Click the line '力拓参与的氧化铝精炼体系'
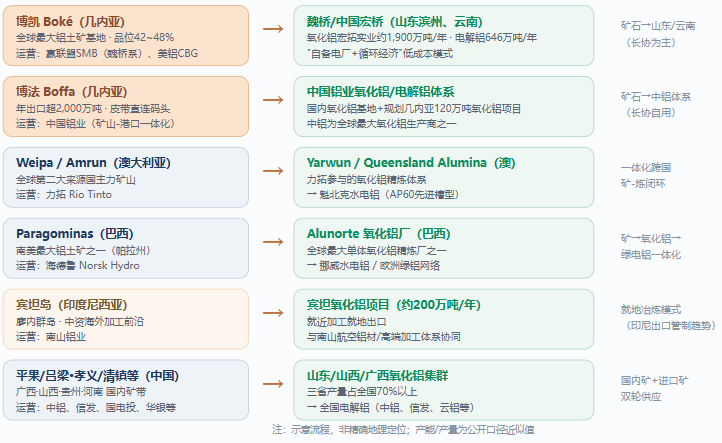 367,180
